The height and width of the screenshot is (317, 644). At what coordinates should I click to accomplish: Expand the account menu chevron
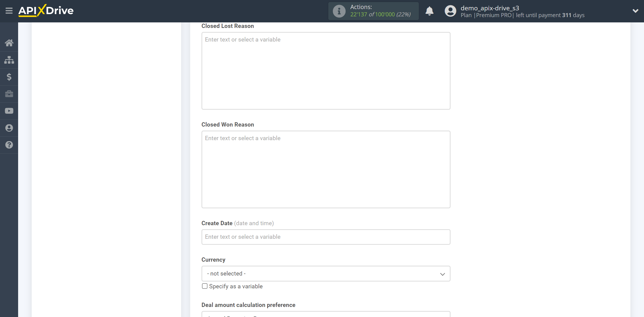point(635,11)
